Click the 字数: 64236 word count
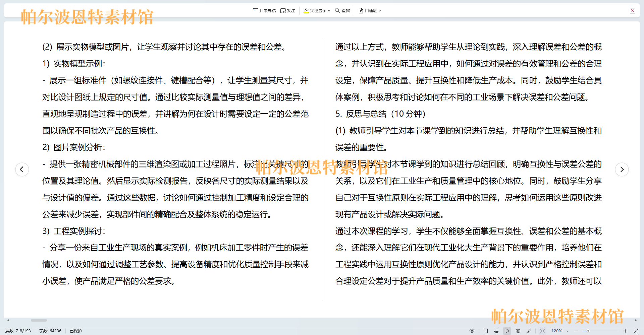The width and height of the screenshot is (644, 335). (x=50, y=331)
